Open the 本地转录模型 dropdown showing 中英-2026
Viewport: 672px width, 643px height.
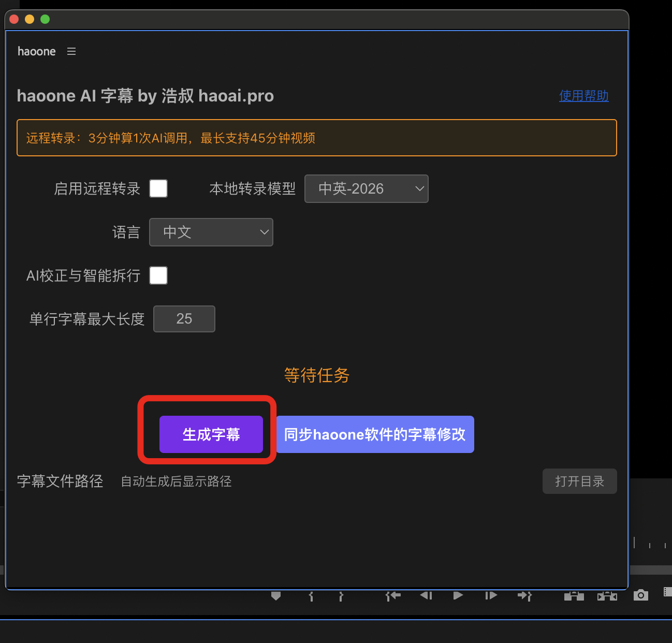click(x=367, y=188)
